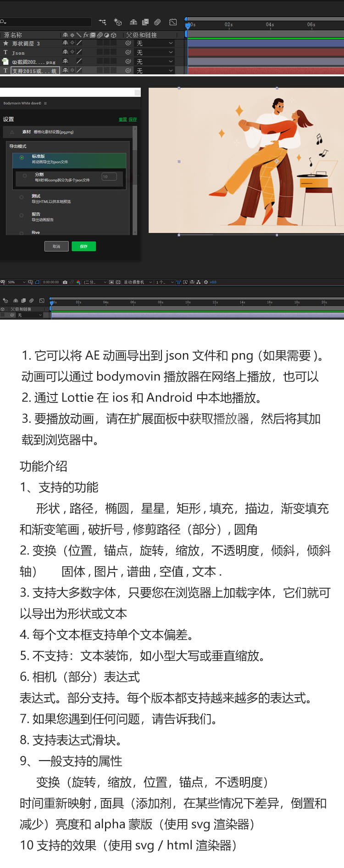Click the Graph Editor icon in timeline toolbar
The width and height of the screenshot is (344, 868).
coord(173,22)
